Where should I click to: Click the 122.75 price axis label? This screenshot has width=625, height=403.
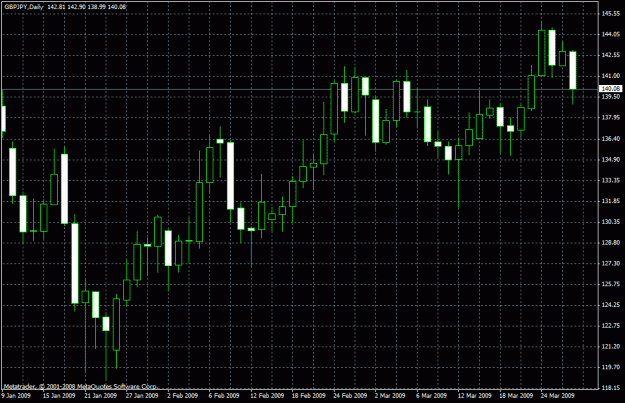611,326
